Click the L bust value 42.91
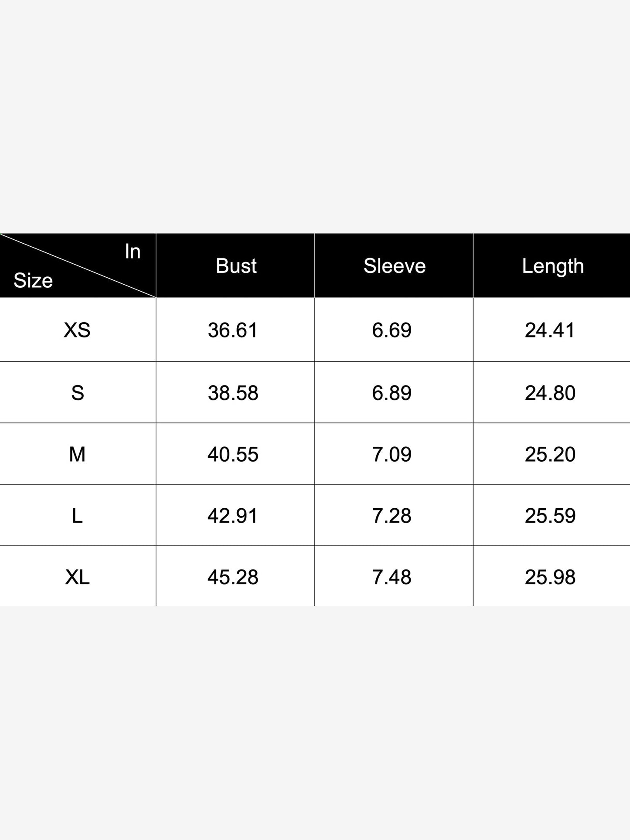The height and width of the screenshot is (840, 630). 233,516
